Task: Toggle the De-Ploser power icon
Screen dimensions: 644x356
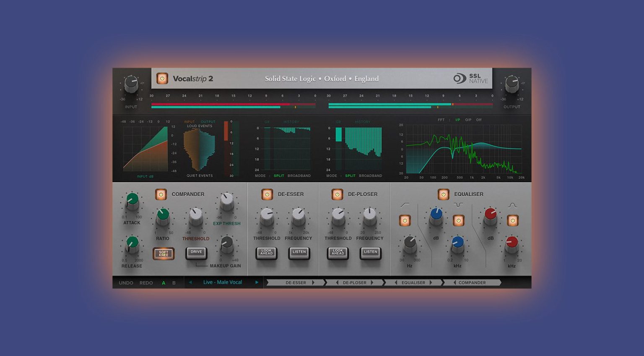Action: [338, 194]
